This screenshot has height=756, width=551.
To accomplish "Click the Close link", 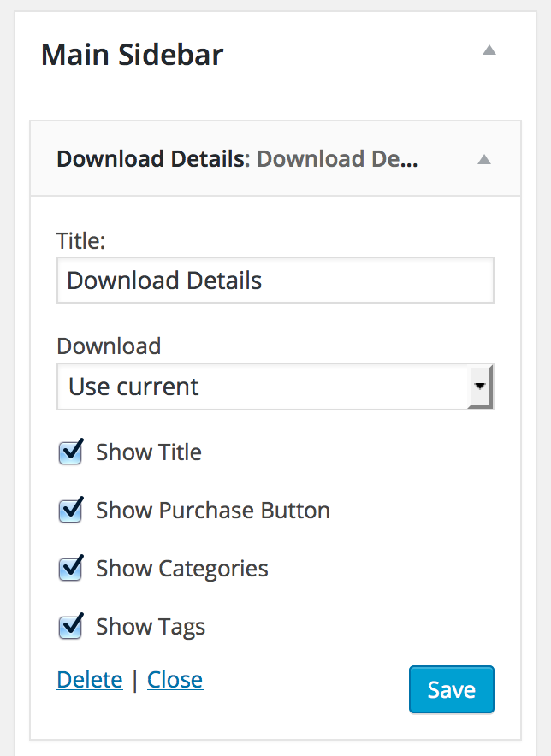I will (x=175, y=680).
